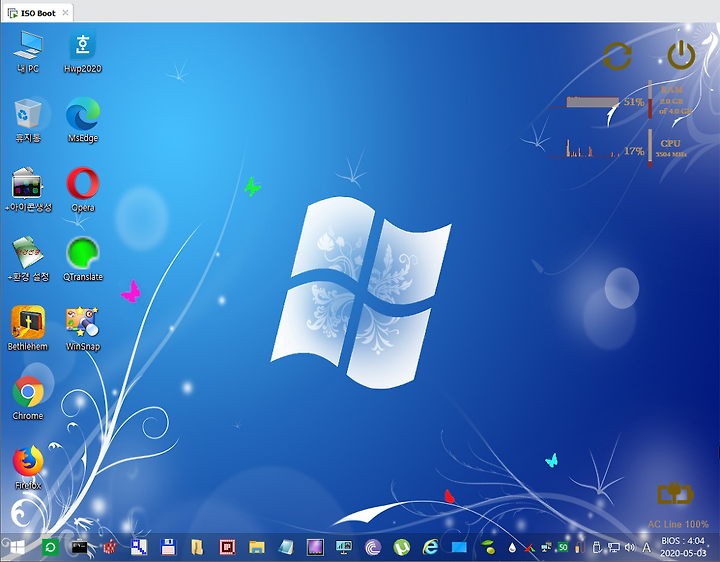
Task: Open uTorrent from the taskbar
Action: click(x=402, y=547)
